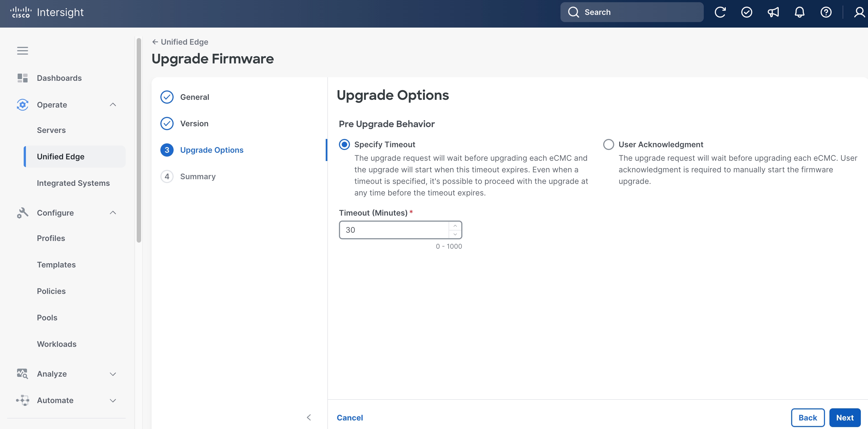Click the Analyze menu label

[52, 374]
